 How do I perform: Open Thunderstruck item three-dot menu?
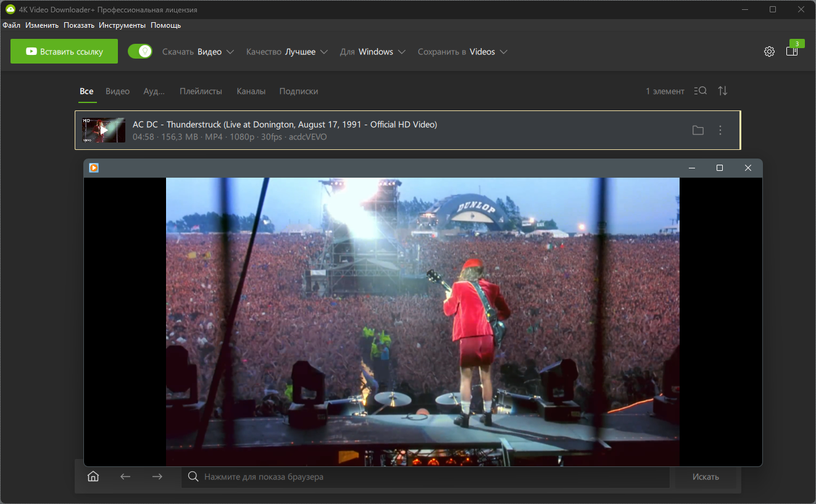720,130
